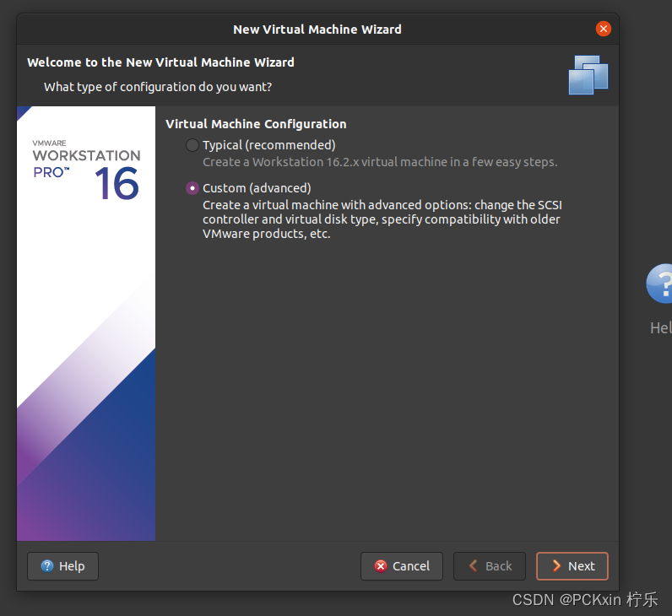Select the Typical (recommended) radio button
Screen dimensions: 672x616
click(x=192, y=145)
